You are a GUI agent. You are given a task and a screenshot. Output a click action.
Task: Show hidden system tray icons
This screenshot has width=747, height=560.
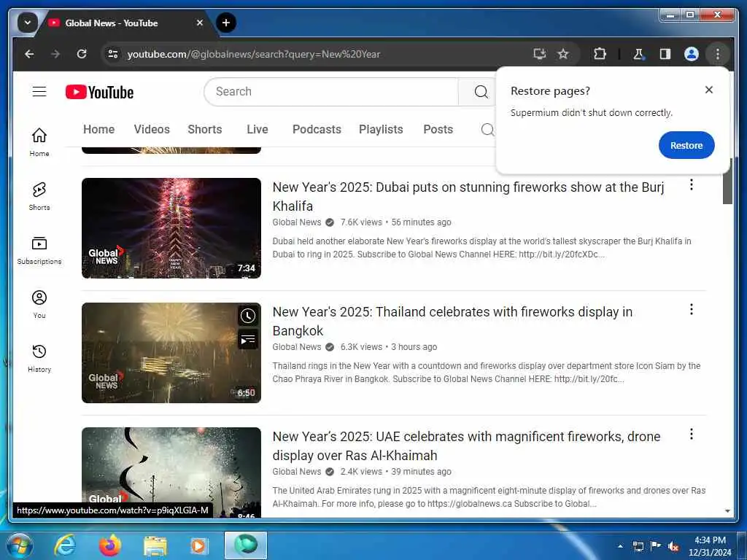click(x=620, y=546)
